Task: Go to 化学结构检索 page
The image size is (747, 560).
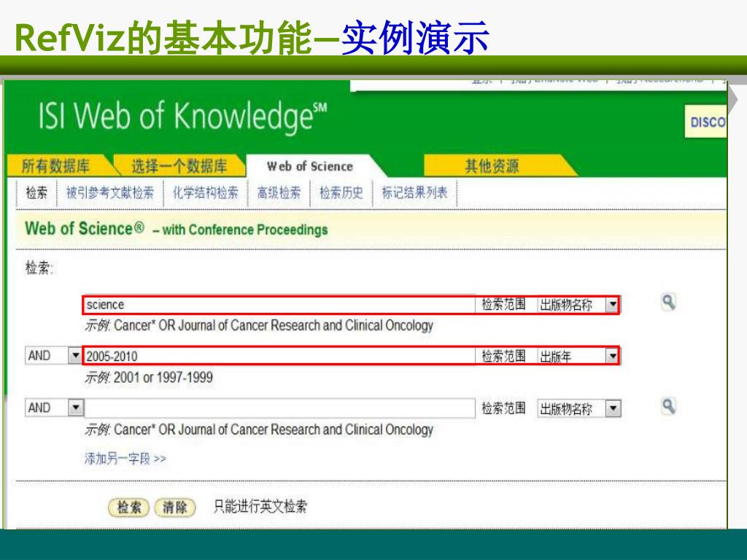Action: tap(205, 192)
